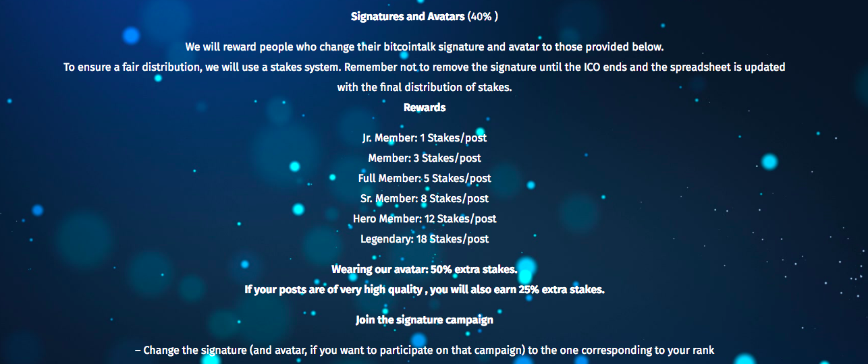Select the "Full Member: 5 Stakes/post" line

(x=425, y=178)
